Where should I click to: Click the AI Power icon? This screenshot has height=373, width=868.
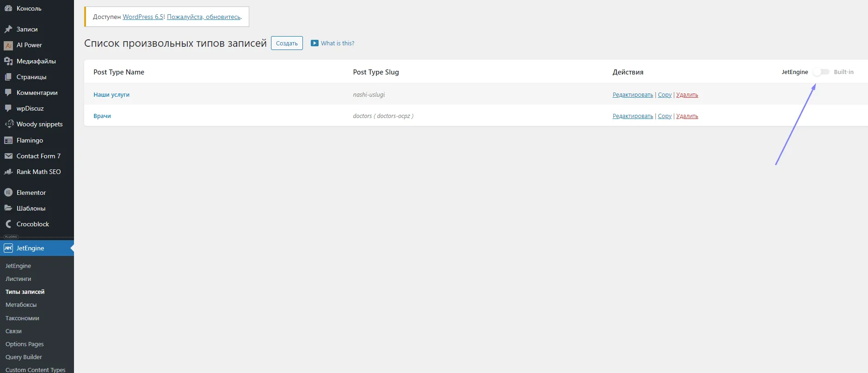click(8, 45)
